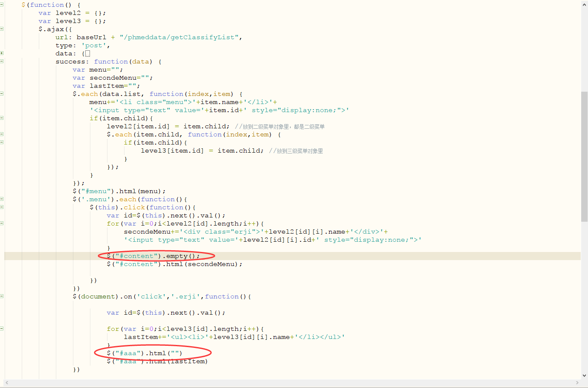Collapse the fold at '$(function() {' line

click(x=2, y=5)
